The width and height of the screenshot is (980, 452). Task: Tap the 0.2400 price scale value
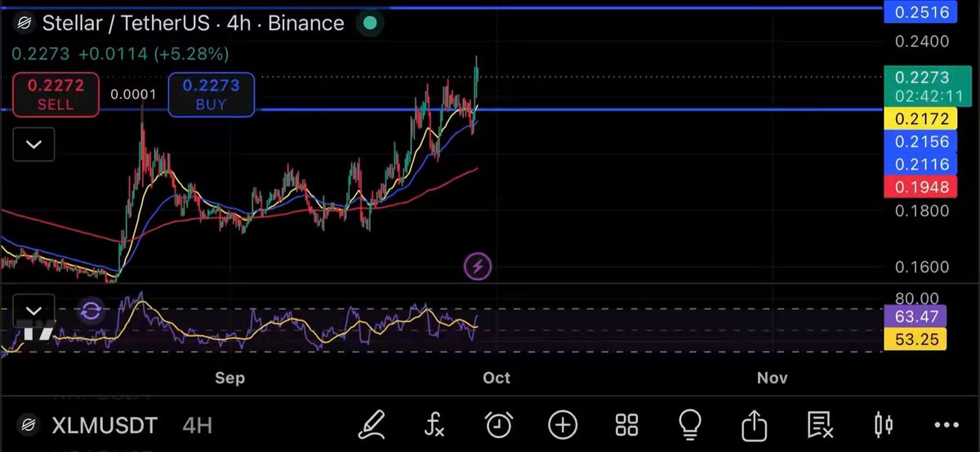click(922, 42)
